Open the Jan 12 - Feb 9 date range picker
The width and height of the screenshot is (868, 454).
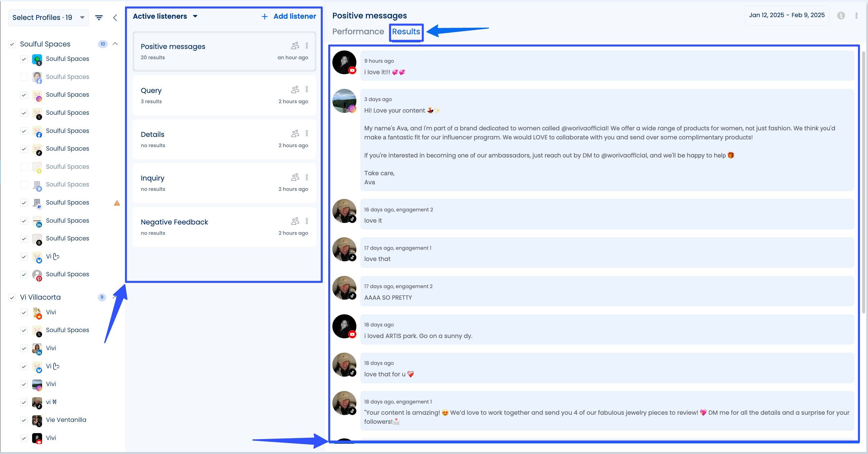pos(786,15)
